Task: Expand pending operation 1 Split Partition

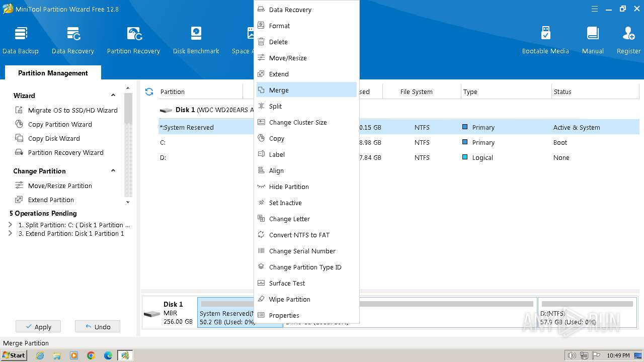Action: (10, 225)
